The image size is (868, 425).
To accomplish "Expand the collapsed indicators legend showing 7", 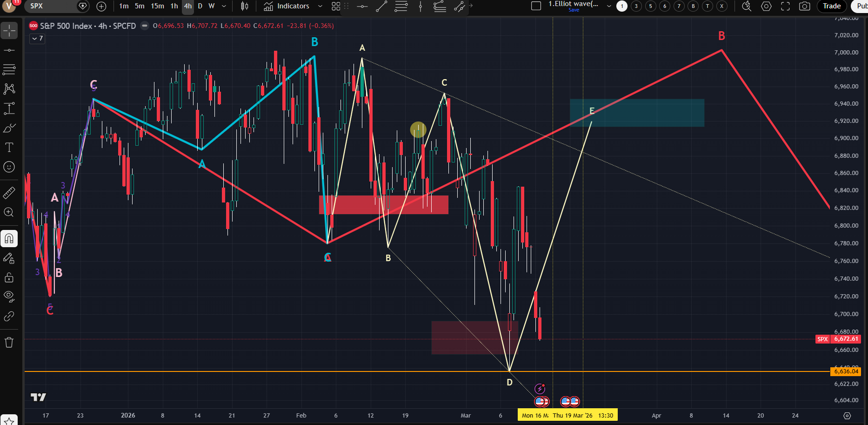I will click(37, 39).
